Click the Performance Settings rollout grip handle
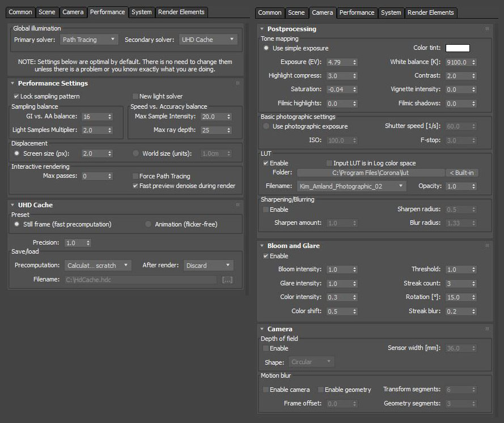The height and width of the screenshot is (423, 504). pos(238,83)
